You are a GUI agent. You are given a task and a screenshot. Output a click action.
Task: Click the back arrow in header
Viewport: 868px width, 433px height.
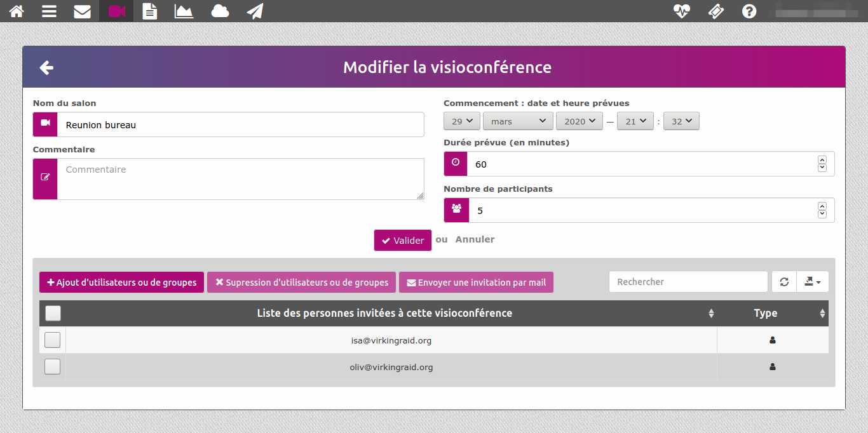[46, 67]
